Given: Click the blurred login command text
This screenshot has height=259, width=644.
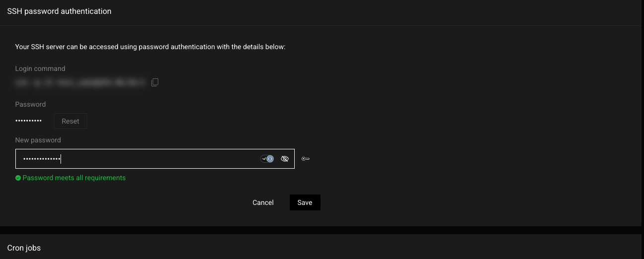Looking at the screenshot, I should coord(80,83).
